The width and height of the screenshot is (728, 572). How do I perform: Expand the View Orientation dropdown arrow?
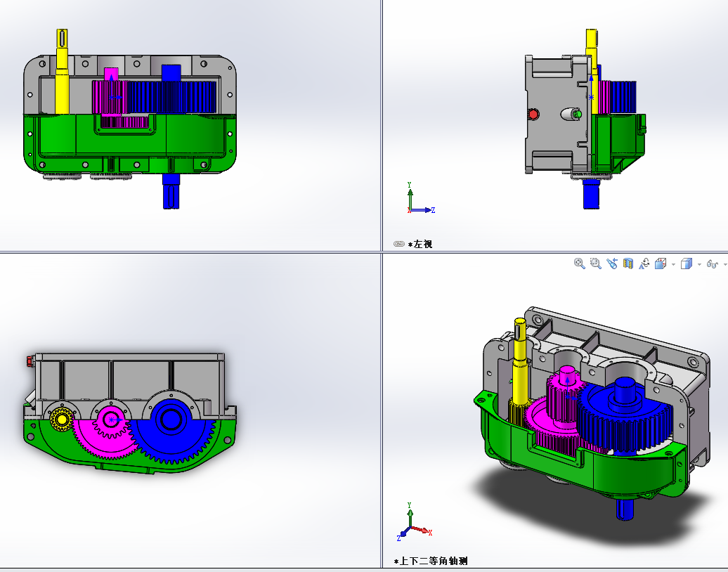tap(674, 265)
